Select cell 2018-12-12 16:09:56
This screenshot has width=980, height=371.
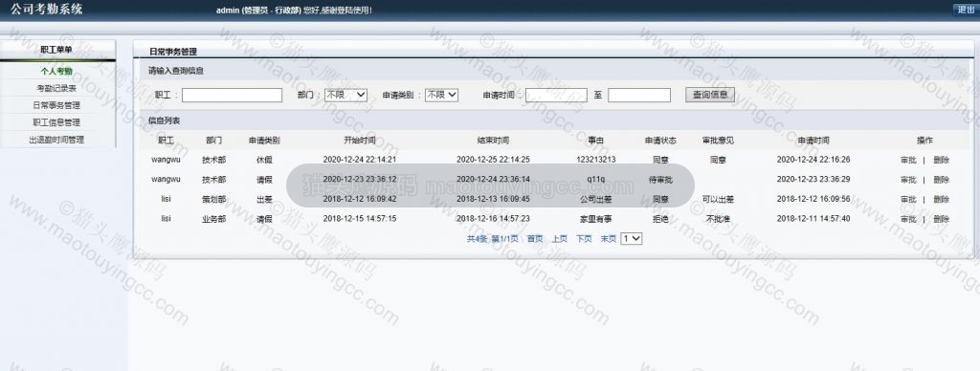pos(813,200)
